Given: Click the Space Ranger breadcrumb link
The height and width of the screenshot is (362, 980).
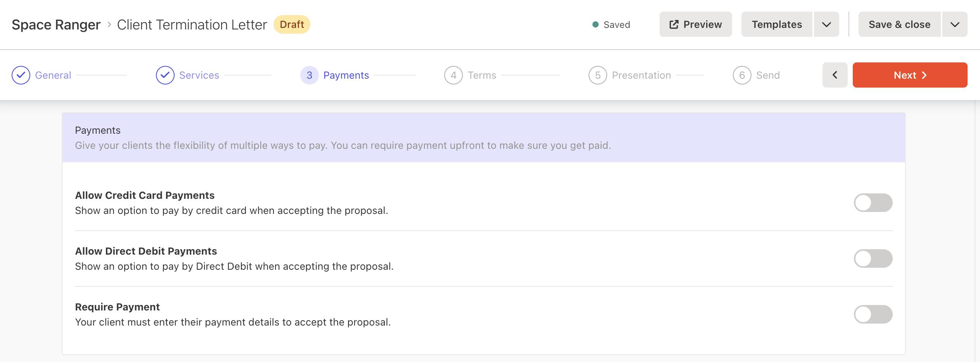Looking at the screenshot, I should point(56,25).
